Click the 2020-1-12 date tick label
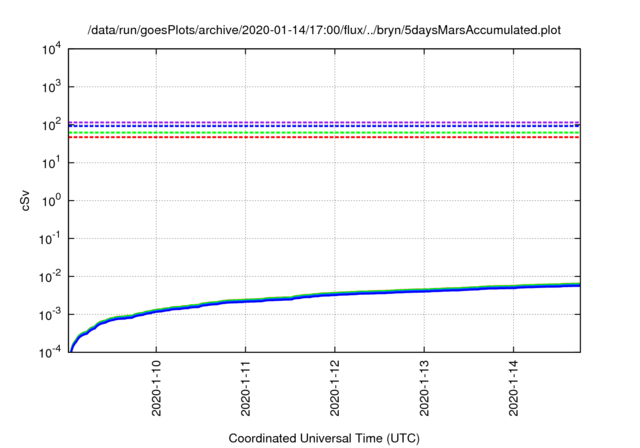 (x=335, y=388)
